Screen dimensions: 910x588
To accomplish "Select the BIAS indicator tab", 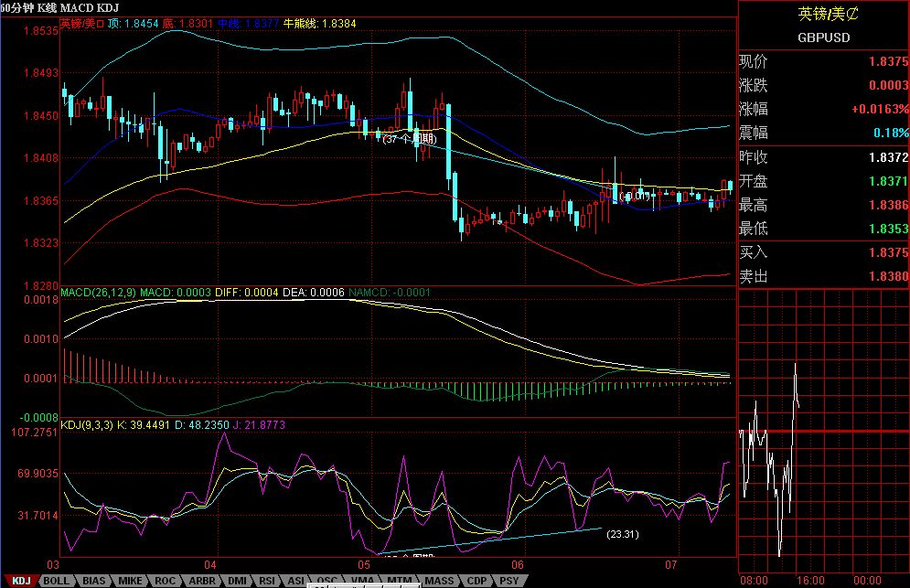I will coord(93,581).
